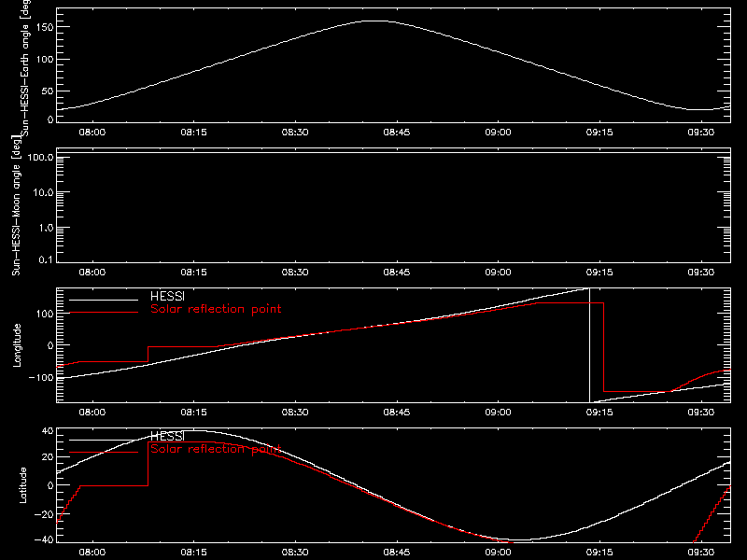Click the 10.0 tick on Moon angle axis
This screenshot has height=560, width=747.
(43, 192)
